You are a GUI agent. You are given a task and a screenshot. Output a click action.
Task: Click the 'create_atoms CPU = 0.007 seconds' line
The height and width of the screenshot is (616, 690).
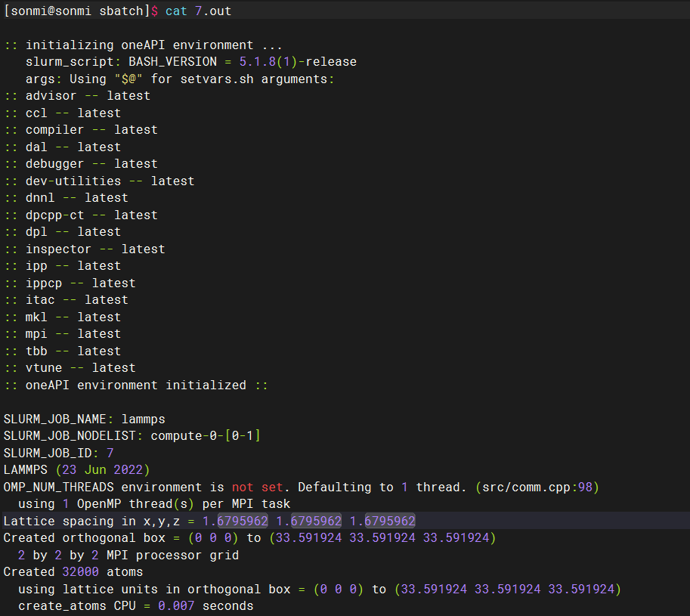pos(135,606)
